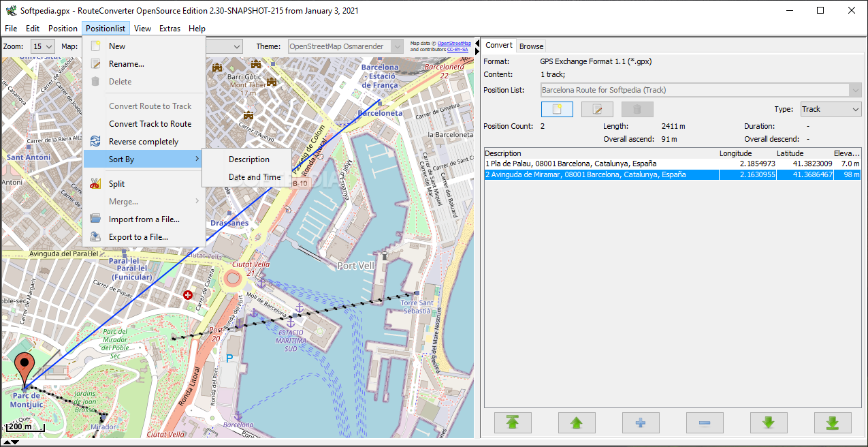Click the Rename pencil icon in menu
Image resolution: width=868 pixels, height=447 pixels.
(x=96, y=64)
